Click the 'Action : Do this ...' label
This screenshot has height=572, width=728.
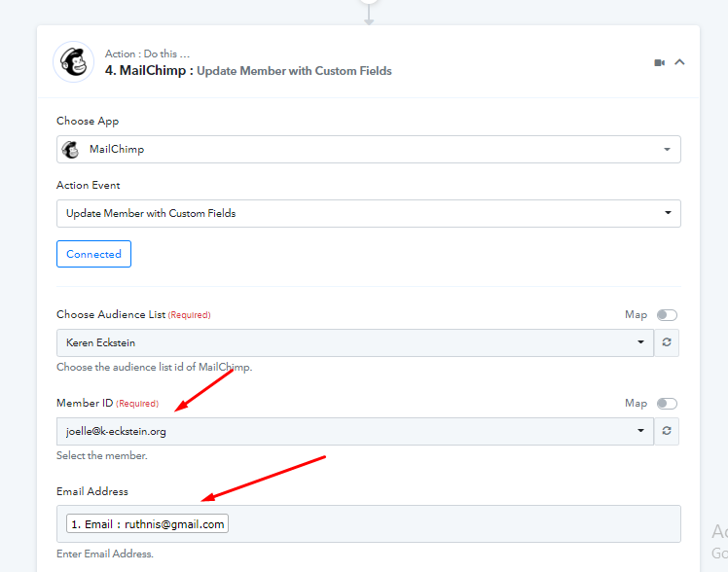click(x=147, y=54)
